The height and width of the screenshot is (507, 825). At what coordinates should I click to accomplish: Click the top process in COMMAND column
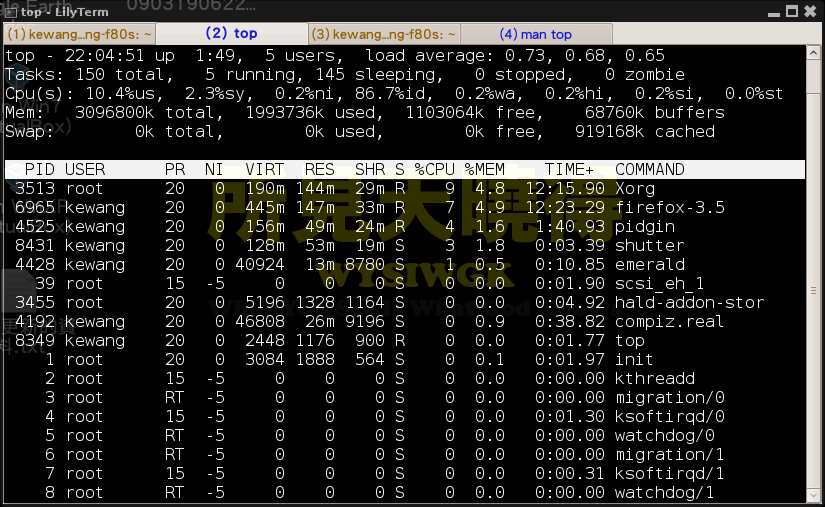(x=630, y=341)
